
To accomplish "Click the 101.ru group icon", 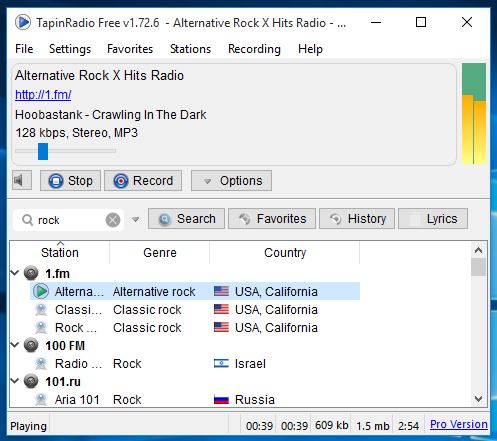I will tap(31, 381).
